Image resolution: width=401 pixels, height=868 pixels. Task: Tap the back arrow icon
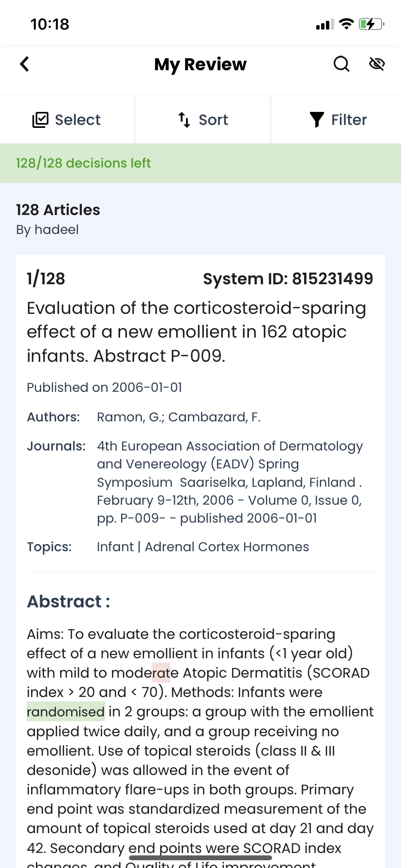click(x=24, y=64)
